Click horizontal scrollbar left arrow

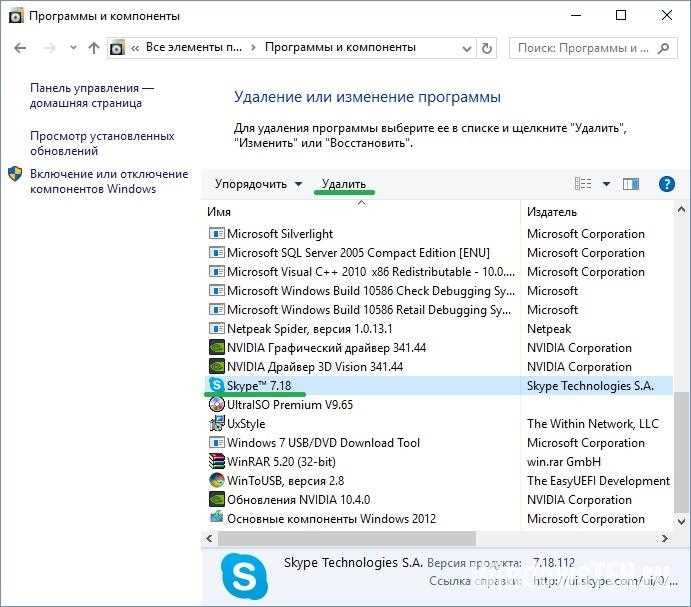click(x=209, y=538)
